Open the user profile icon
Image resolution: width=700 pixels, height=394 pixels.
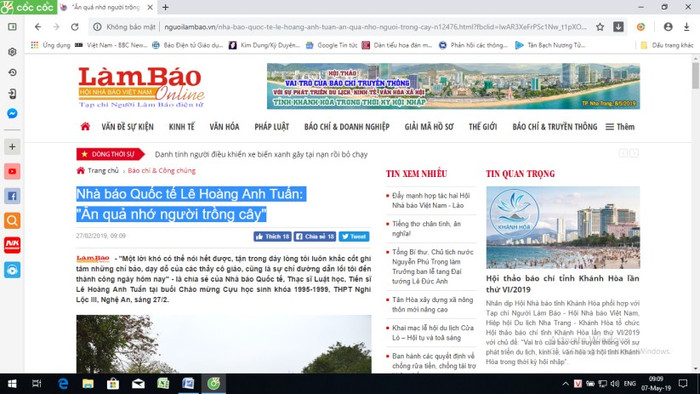pyautogui.click(x=668, y=27)
